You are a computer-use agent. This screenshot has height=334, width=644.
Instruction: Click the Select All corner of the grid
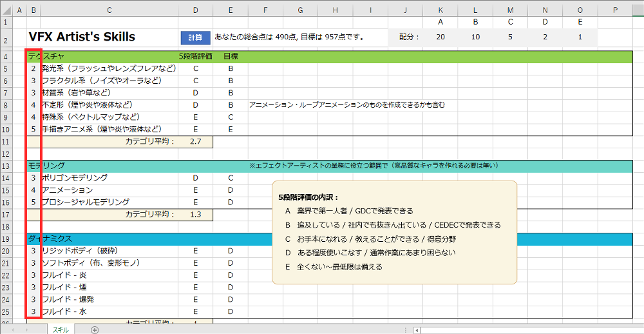[x=6, y=11]
